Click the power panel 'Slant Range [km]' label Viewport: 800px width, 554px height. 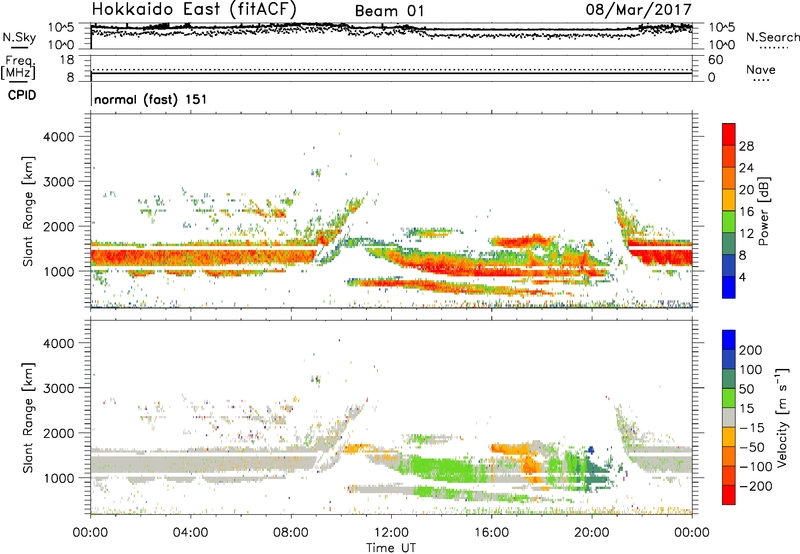(28, 211)
